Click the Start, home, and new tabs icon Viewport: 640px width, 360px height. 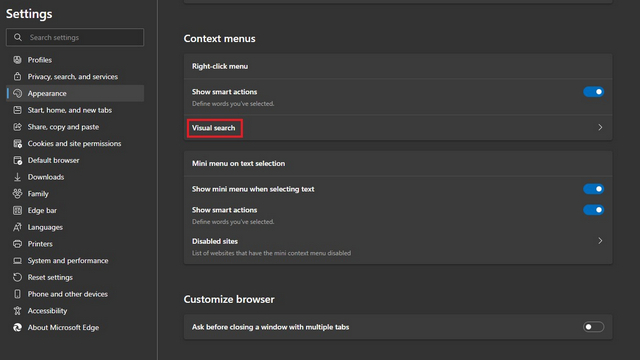click(17, 110)
